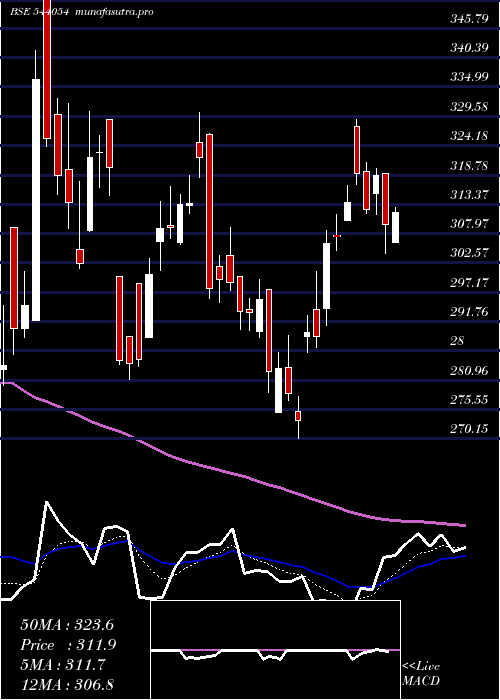
Task: Click the BSE 544054 ticker label
Action: point(39,12)
